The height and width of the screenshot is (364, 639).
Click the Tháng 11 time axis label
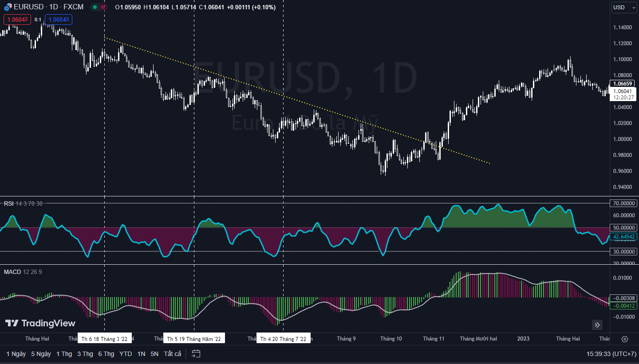[x=434, y=339]
